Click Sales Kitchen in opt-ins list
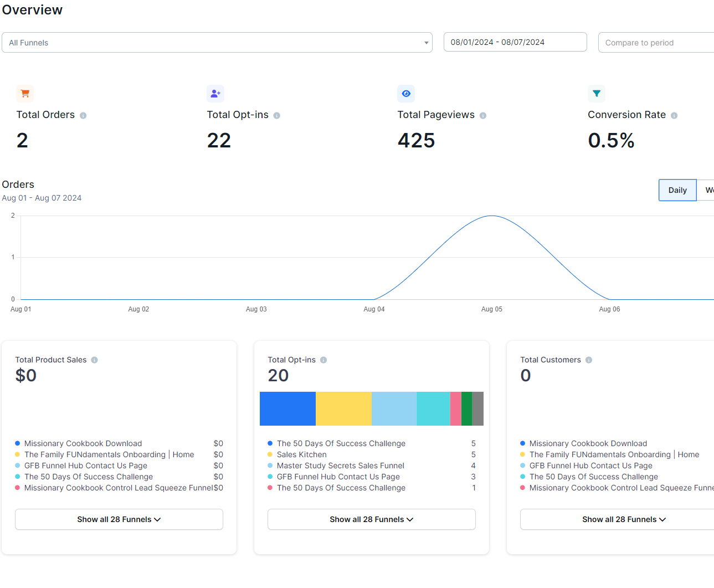The width and height of the screenshot is (714, 588). click(x=302, y=454)
